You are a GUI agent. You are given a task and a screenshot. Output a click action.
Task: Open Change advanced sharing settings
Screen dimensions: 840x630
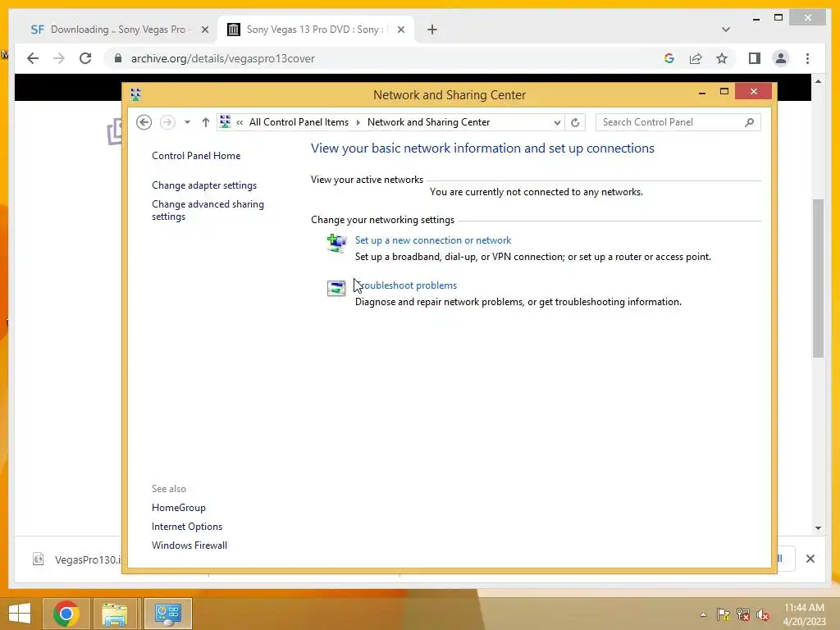[208, 210]
